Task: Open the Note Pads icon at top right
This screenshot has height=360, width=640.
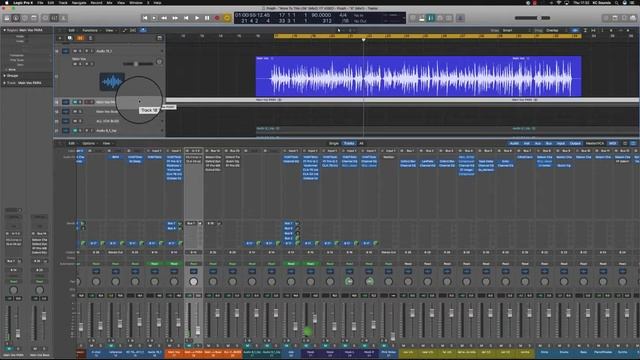Action: (x=615, y=18)
